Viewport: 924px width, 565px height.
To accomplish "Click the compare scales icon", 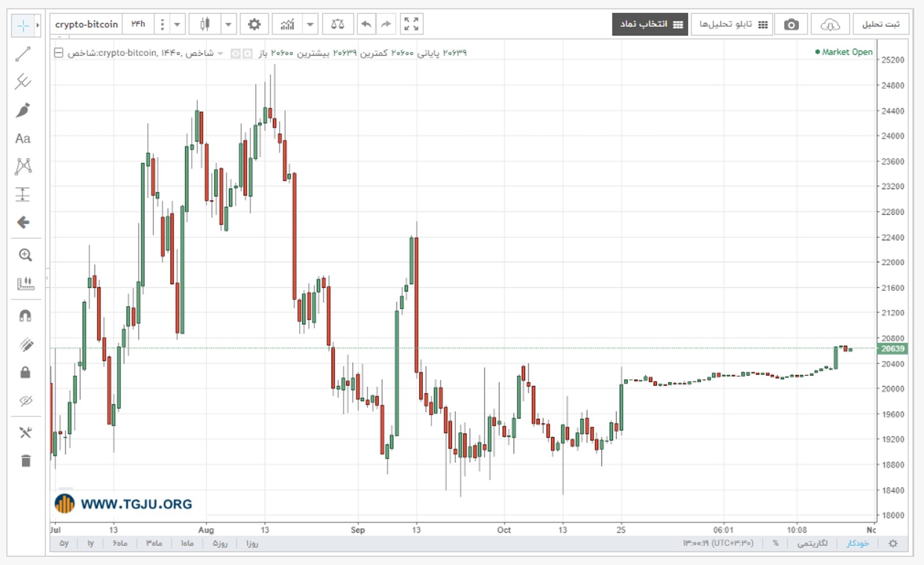I will [338, 24].
